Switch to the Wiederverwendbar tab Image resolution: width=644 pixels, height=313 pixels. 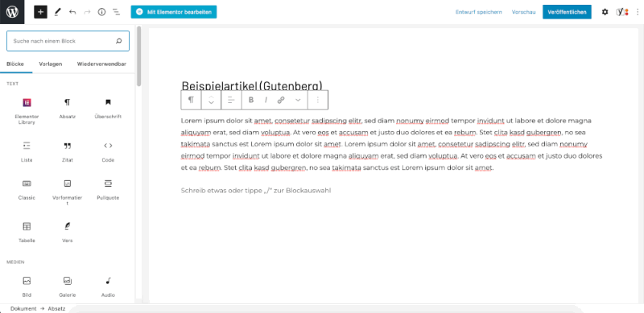(101, 64)
